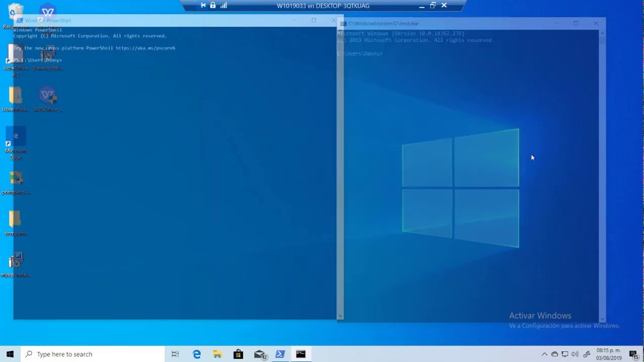Select the LibreOffice_ folder on desktop
Image resolution: width=644 pixels, height=362 pixels.
pyautogui.click(x=16, y=99)
